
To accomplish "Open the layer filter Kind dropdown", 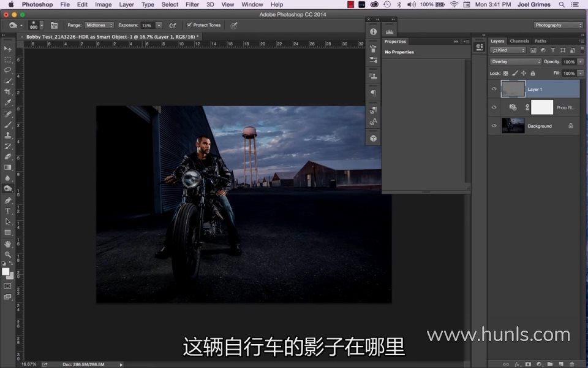I will click(508, 50).
